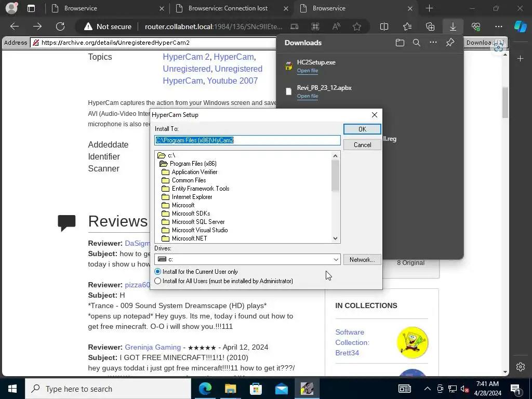This screenshot has height=399, width=532.
Task: Open downloads folder icon in Downloads panel
Action: (400, 43)
